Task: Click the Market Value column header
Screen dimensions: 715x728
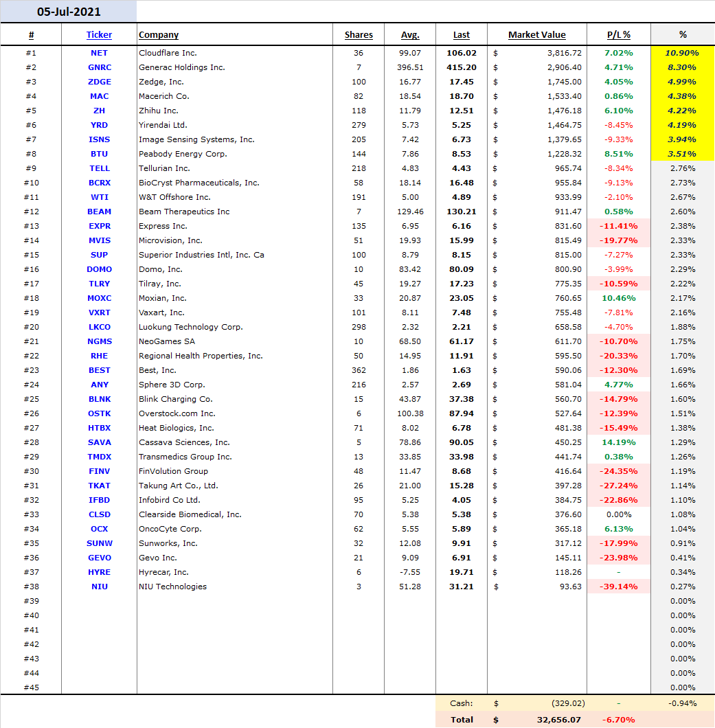Action: (536, 35)
